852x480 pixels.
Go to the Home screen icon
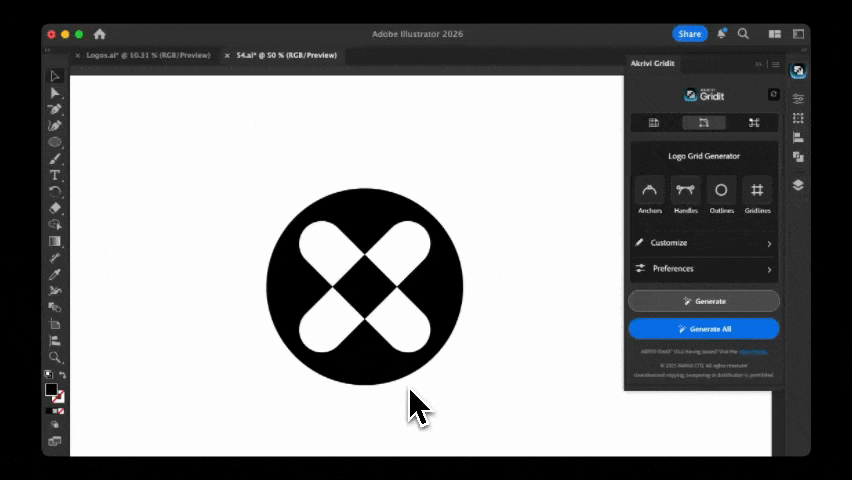[99, 34]
